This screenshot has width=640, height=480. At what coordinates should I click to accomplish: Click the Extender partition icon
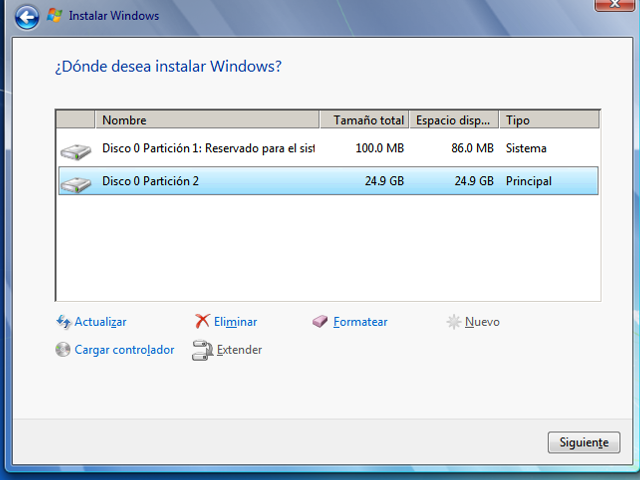coord(202,350)
